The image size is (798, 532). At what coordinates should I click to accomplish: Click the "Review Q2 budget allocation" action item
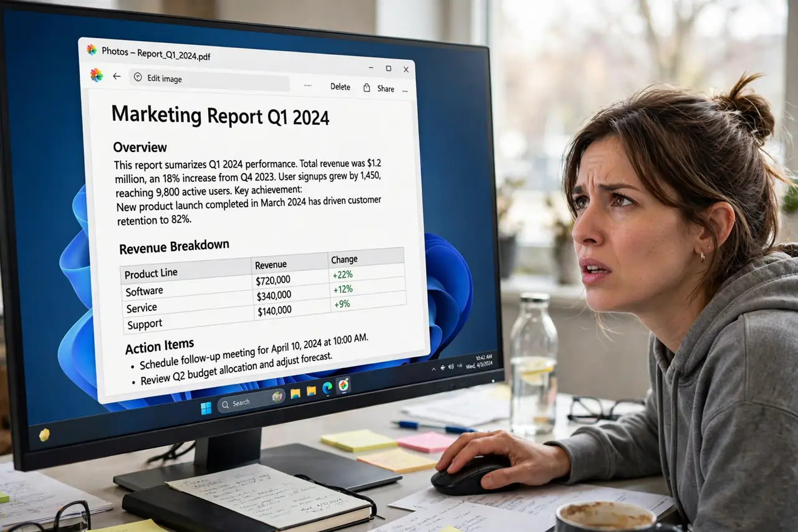point(236,369)
